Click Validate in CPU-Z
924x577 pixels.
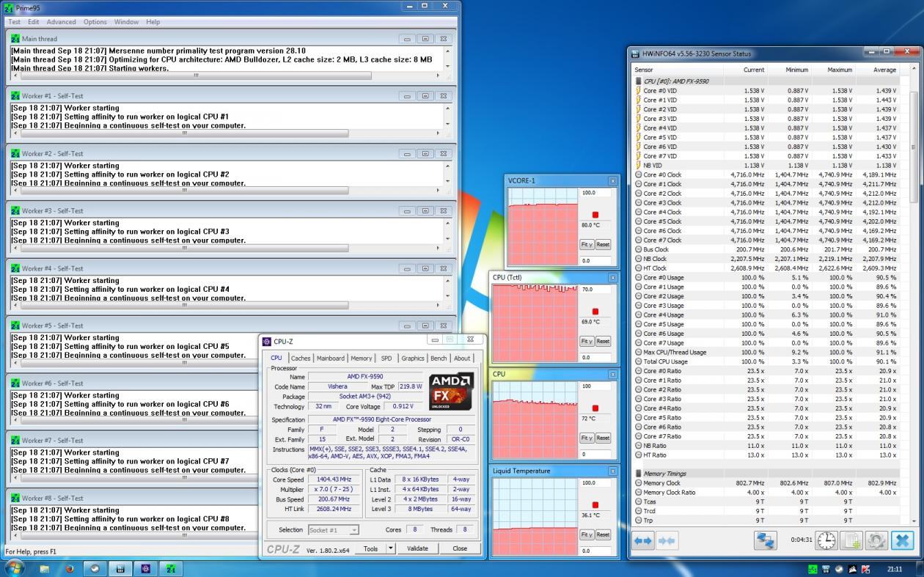coord(417,548)
